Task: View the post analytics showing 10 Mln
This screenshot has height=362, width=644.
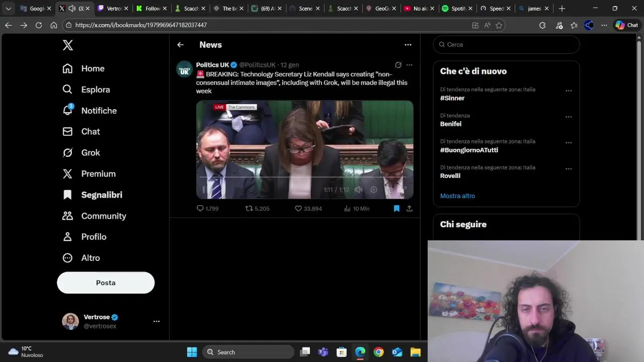Action: 356,208
